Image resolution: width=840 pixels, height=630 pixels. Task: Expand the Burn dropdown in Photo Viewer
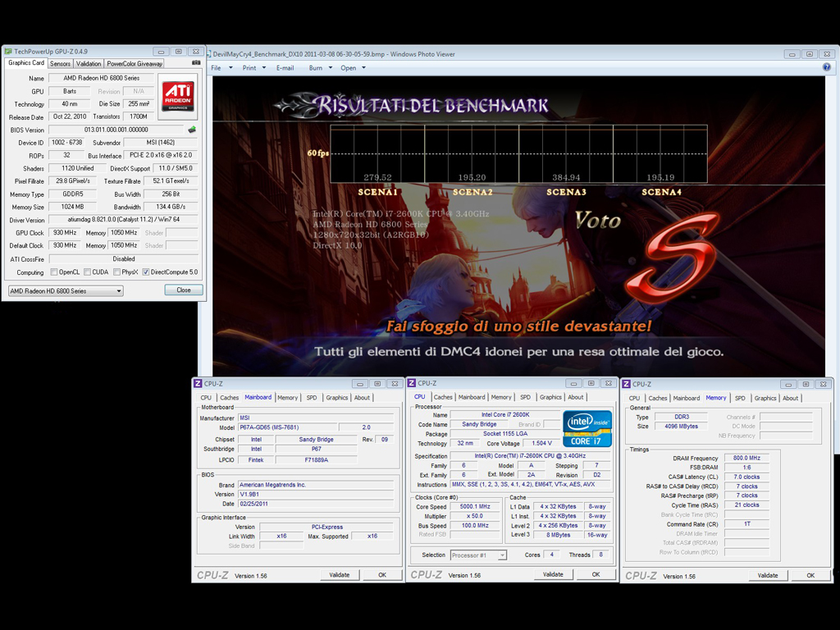pos(331,68)
